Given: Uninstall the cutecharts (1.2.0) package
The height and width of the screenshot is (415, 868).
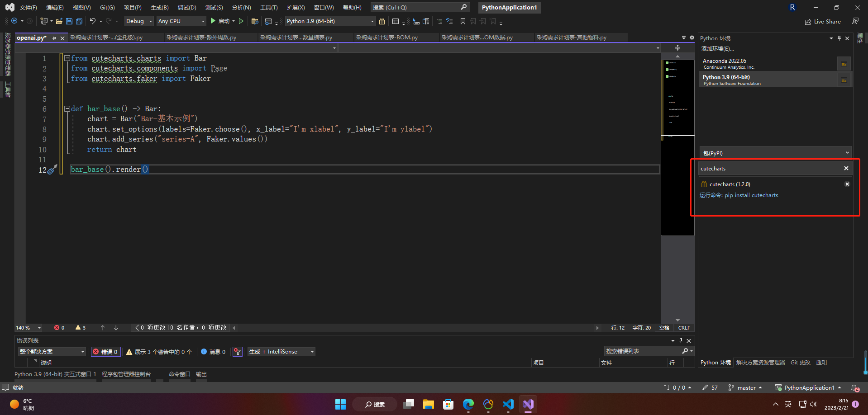Looking at the screenshot, I should [847, 184].
